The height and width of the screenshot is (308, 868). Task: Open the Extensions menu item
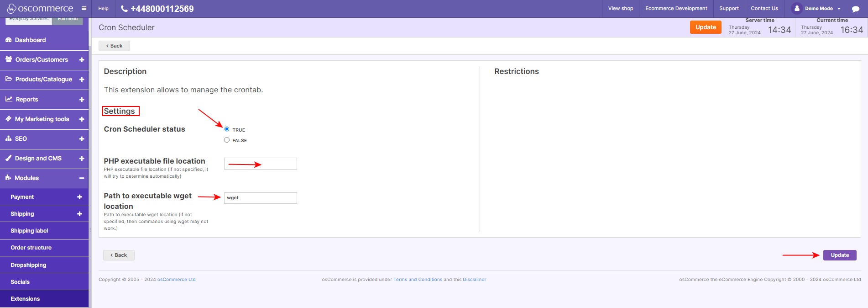pyautogui.click(x=44, y=299)
